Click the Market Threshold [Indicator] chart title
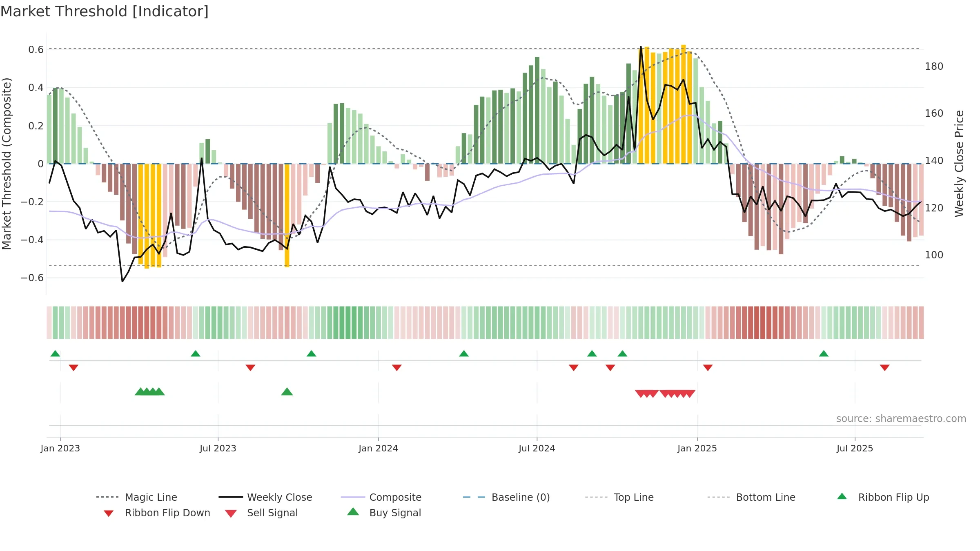Screen dimensions: 980x551 point(105,11)
